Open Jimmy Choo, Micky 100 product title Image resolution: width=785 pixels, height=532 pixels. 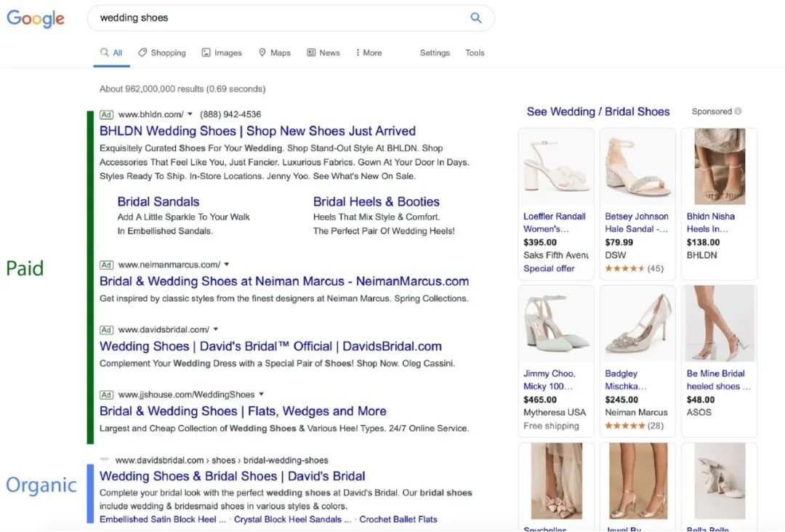(549, 380)
